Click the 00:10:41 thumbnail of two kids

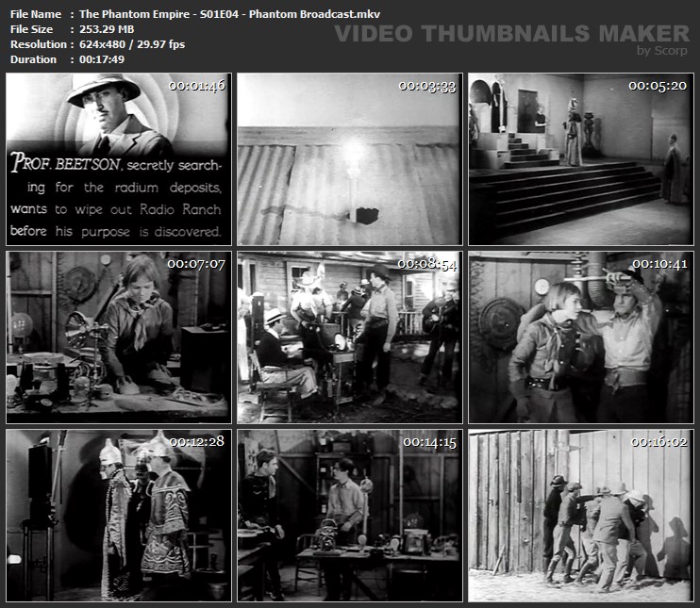(x=581, y=337)
